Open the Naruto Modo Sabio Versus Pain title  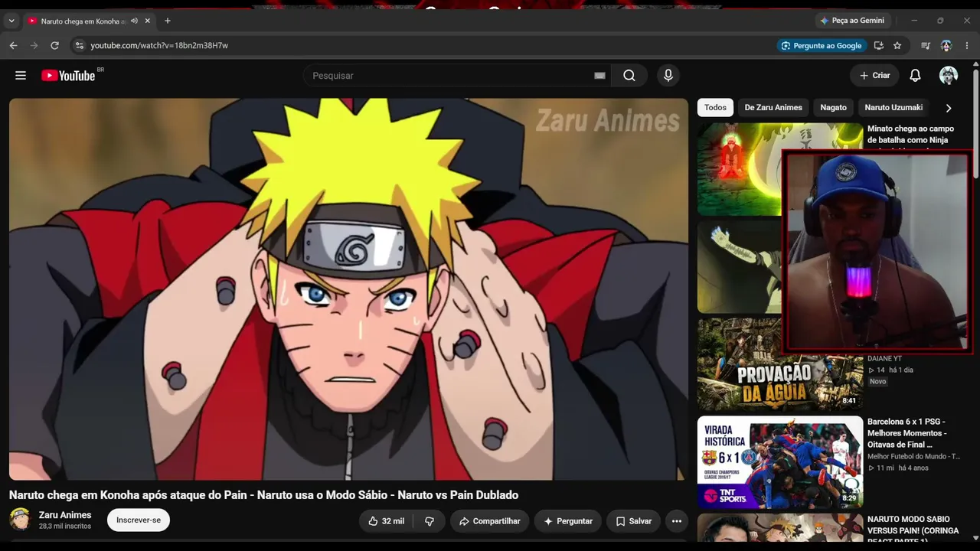click(x=913, y=530)
